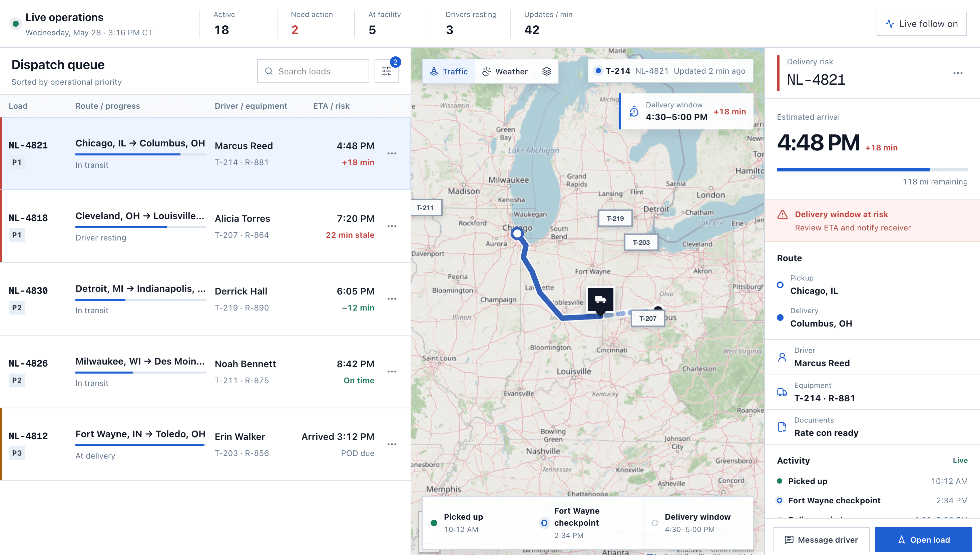Click the T-214 NL-4821 tracking chip
This screenshot has height=555, width=980.
point(670,71)
